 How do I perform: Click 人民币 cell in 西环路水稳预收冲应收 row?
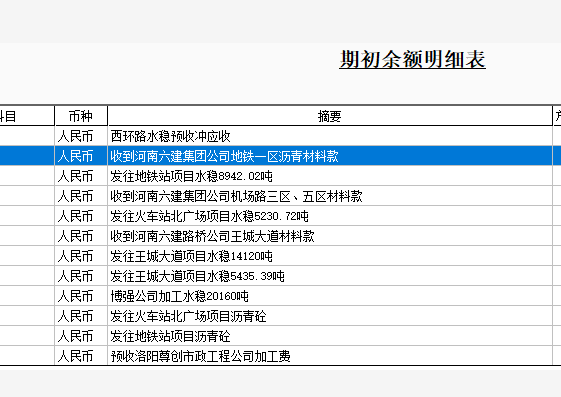point(81,136)
